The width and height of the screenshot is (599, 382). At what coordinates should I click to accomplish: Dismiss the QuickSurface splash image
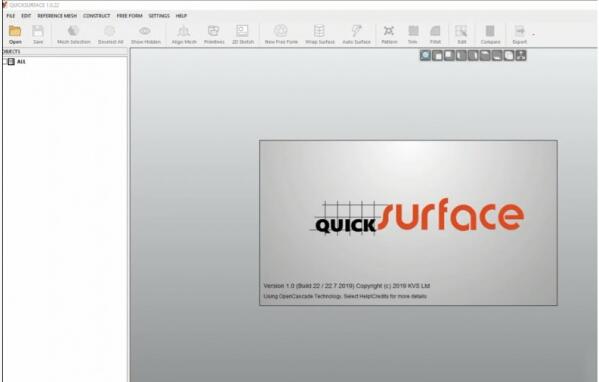point(408,223)
